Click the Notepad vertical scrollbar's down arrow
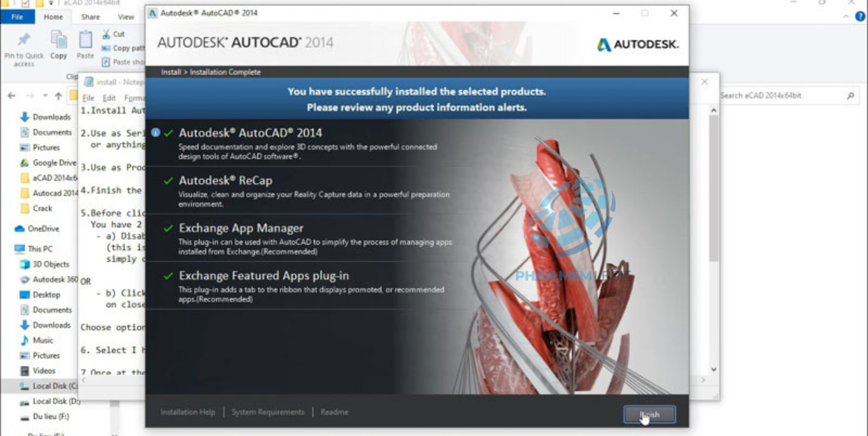868x436 pixels. (x=714, y=370)
